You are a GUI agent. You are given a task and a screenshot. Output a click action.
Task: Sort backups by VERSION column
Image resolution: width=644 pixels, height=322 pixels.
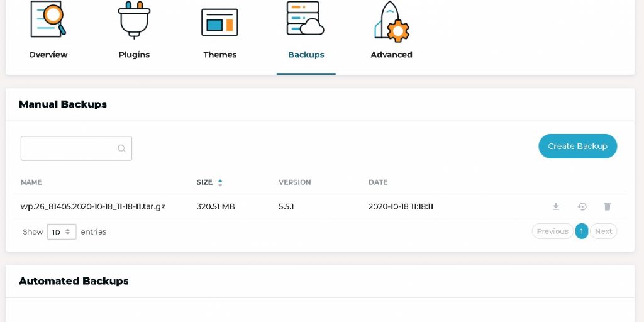click(294, 182)
